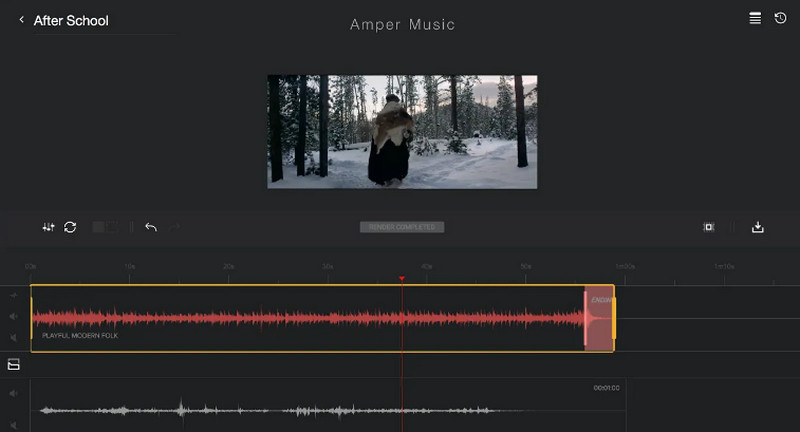Click the regenerate music refresh icon
The width and height of the screenshot is (800, 432).
pyautogui.click(x=70, y=227)
